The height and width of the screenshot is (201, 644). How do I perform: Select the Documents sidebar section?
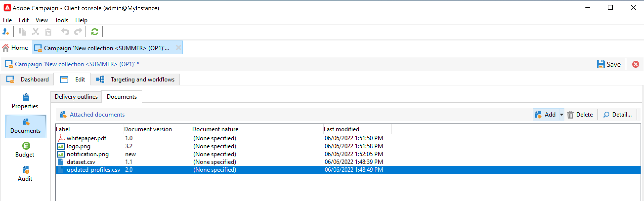pyautogui.click(x=26, y=126)
